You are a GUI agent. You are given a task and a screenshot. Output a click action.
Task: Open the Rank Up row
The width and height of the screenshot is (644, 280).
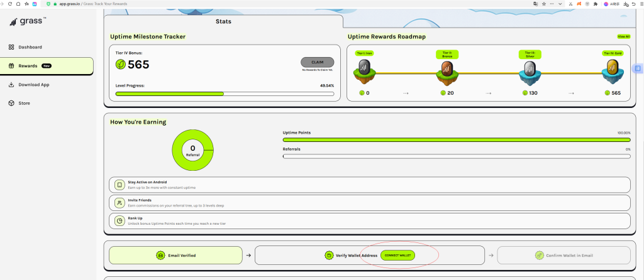[x=370, y=221]
